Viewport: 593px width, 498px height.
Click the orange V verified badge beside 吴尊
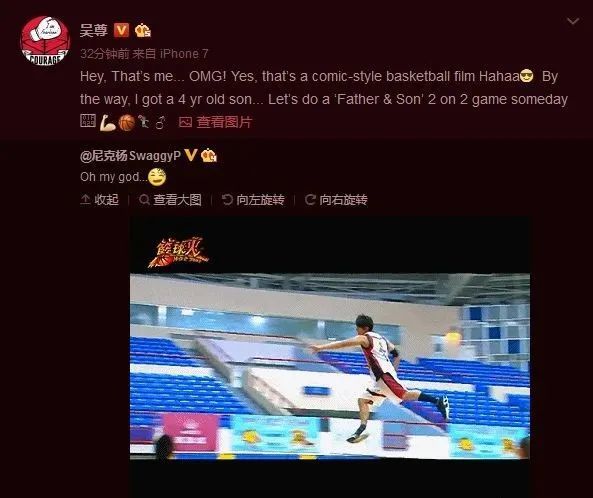[x=121, y=30]
